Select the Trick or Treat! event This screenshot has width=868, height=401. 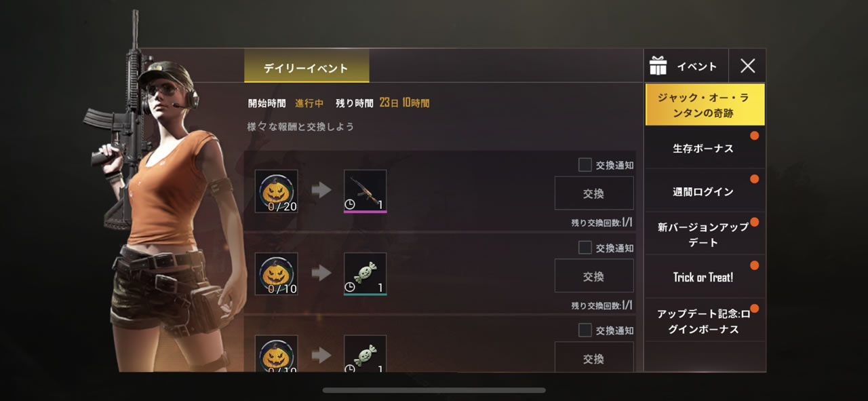click(x=705, y=277)
